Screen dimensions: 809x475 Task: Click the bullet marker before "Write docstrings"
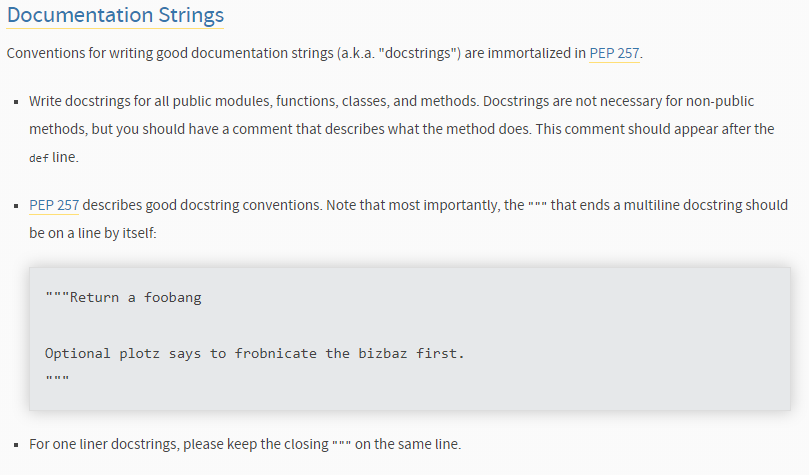[x=15, y=102]
